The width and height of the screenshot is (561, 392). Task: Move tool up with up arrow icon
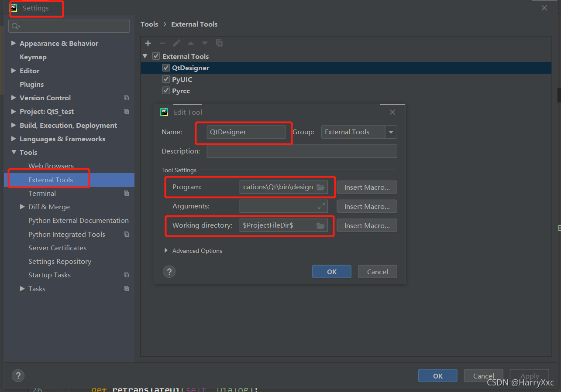[190, 43]
